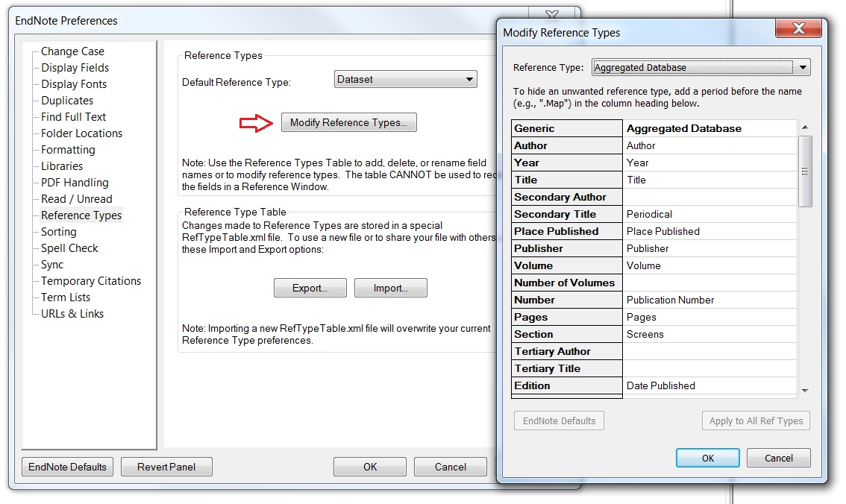Go to PDF Handling preferences
The image size is (846, 504).
pos(75,183)
